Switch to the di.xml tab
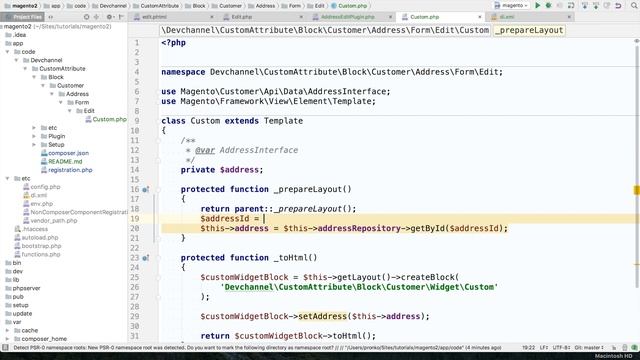 click(x=507, y=17)
